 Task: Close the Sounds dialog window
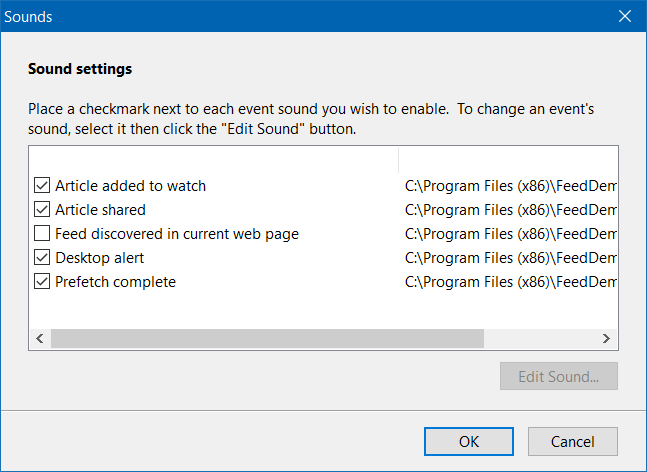point(625,16)
